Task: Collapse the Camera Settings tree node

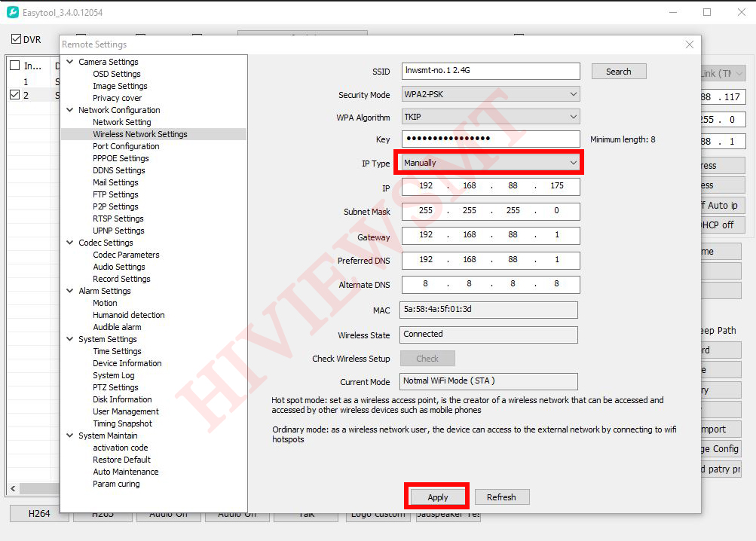Action: (70, 62)
